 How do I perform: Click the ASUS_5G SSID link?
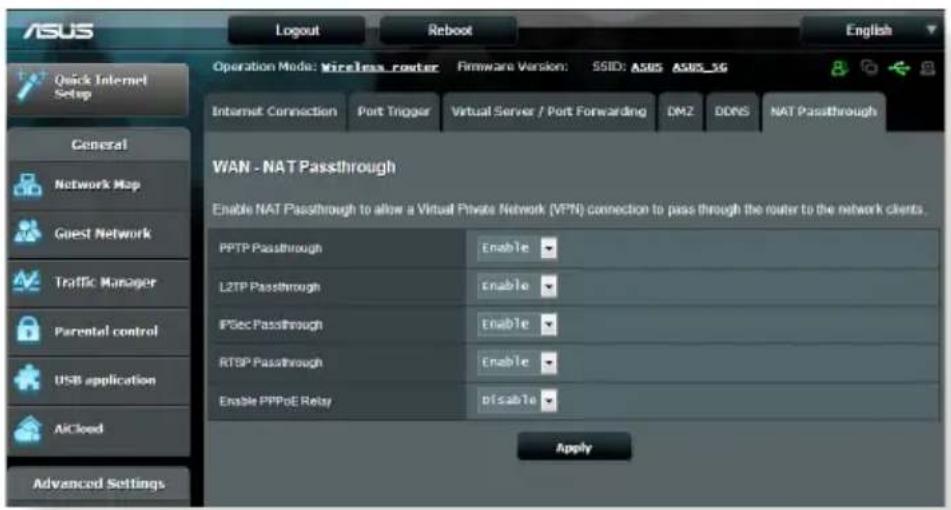(699, 67)
